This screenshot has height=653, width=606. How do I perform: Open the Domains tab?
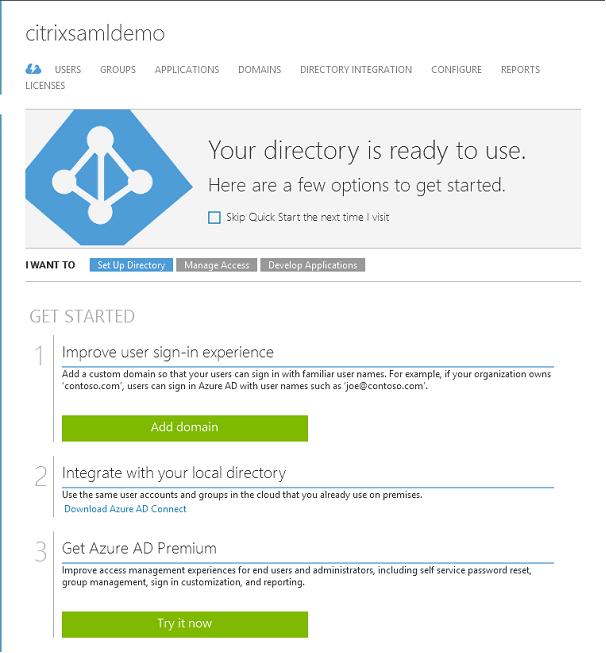point(259,70)
